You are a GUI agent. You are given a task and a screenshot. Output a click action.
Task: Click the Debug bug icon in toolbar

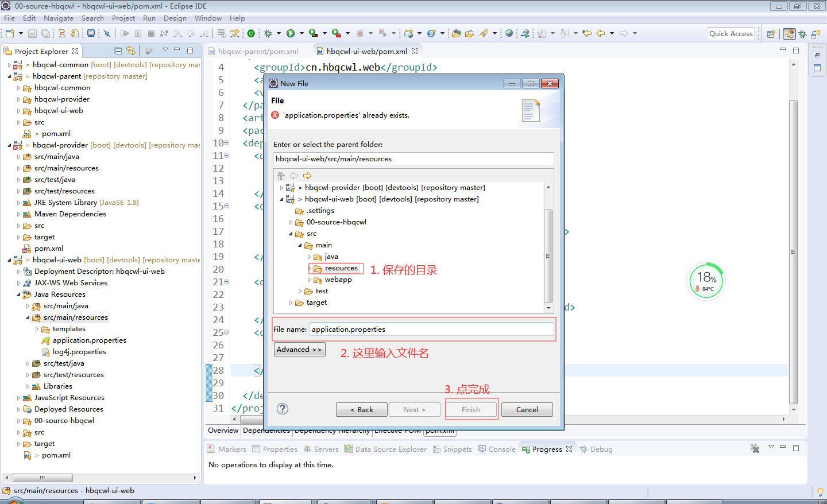[x=268, y=33]
